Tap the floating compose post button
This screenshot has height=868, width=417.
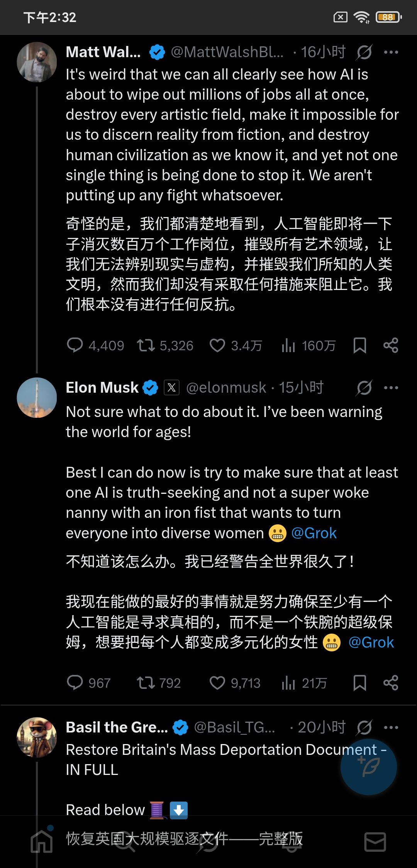368,767
